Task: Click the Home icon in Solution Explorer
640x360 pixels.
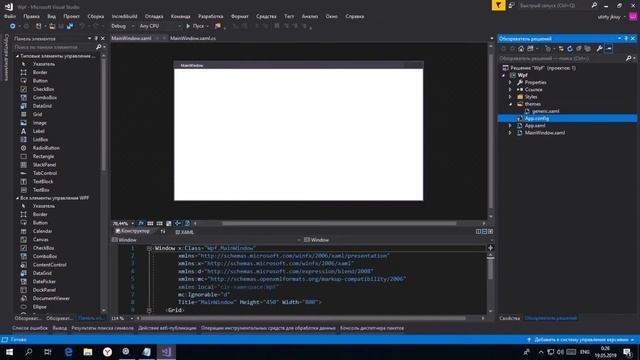Action: pyautogui.click(x=521, y=49)
